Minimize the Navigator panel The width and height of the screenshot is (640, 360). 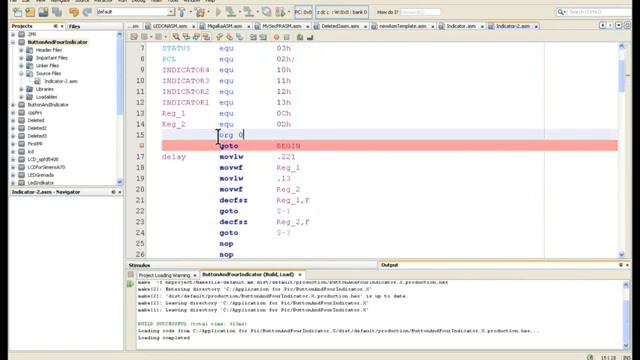pos(113,192)
